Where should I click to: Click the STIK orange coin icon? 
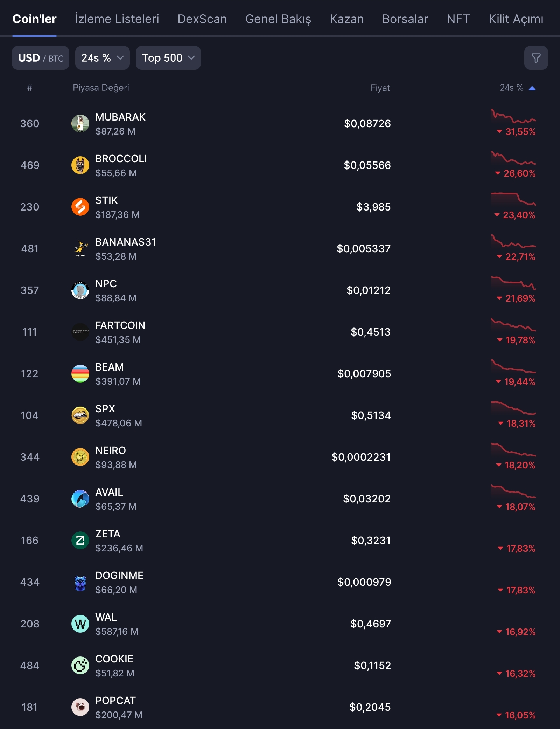click(80, 207)
